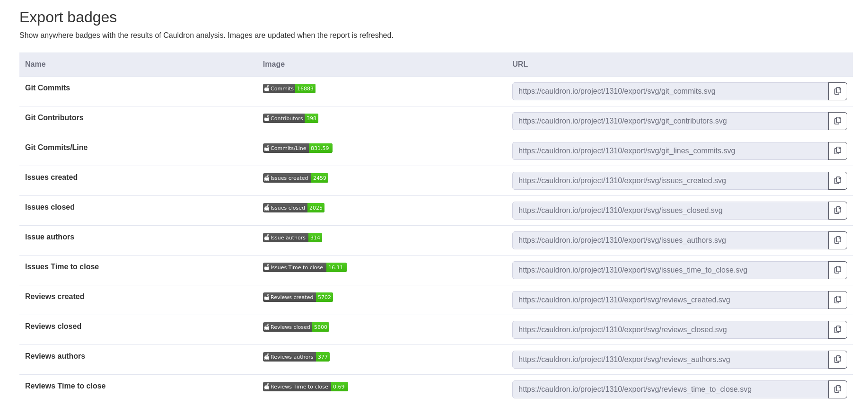Image resolution: width=868 pixels, height=406 pixels.
Task: Click the Issue authors 314 badge
Action: coord(292,238)
